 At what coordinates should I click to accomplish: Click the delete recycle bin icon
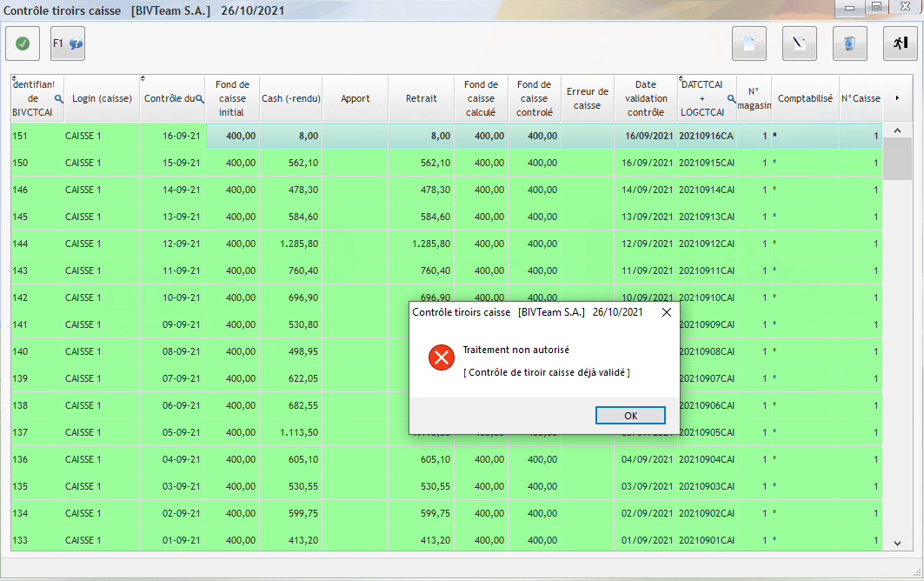(850, 43)
